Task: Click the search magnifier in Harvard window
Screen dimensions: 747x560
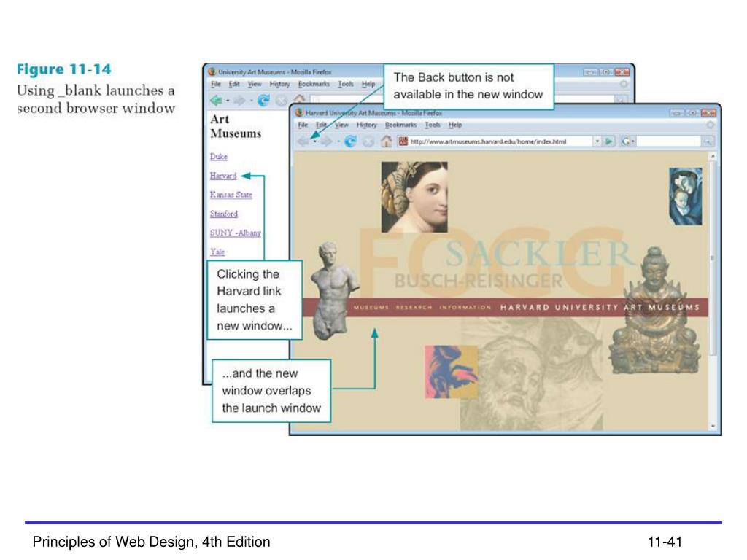Action: point(708,141)
